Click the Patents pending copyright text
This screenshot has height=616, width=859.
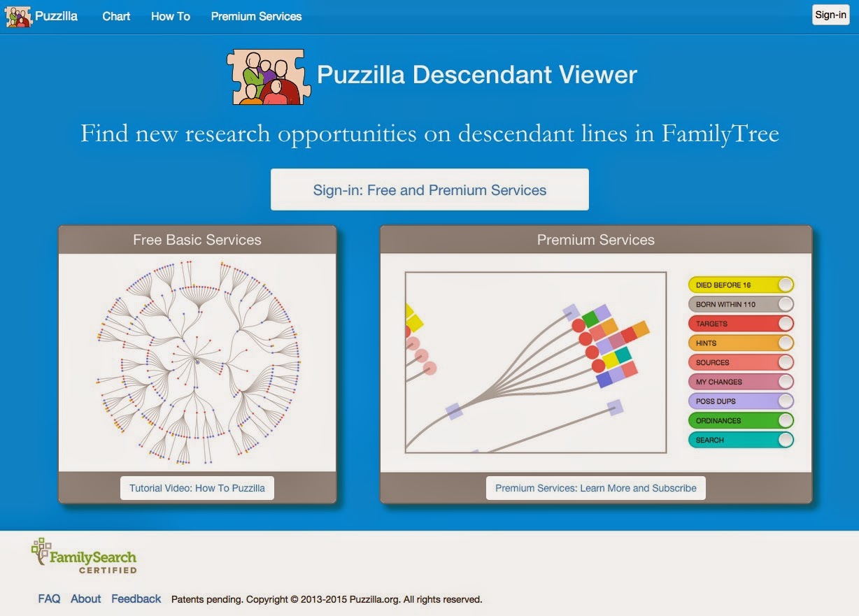tap(327, 599)
